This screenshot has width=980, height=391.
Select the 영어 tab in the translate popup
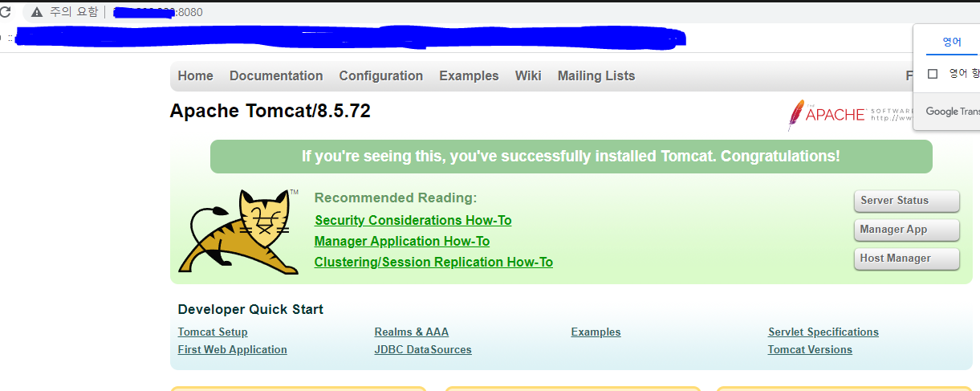tap(952, 42)
